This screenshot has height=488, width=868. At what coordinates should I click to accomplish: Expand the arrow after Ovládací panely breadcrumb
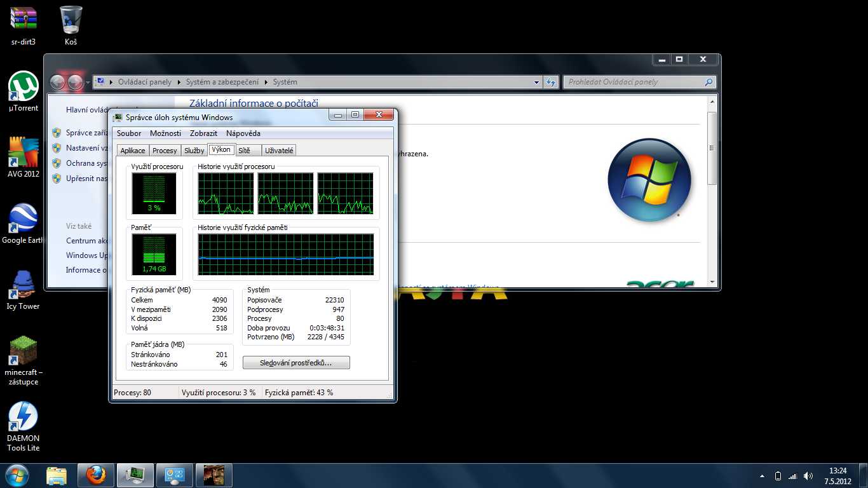click(x=179, y=82)
